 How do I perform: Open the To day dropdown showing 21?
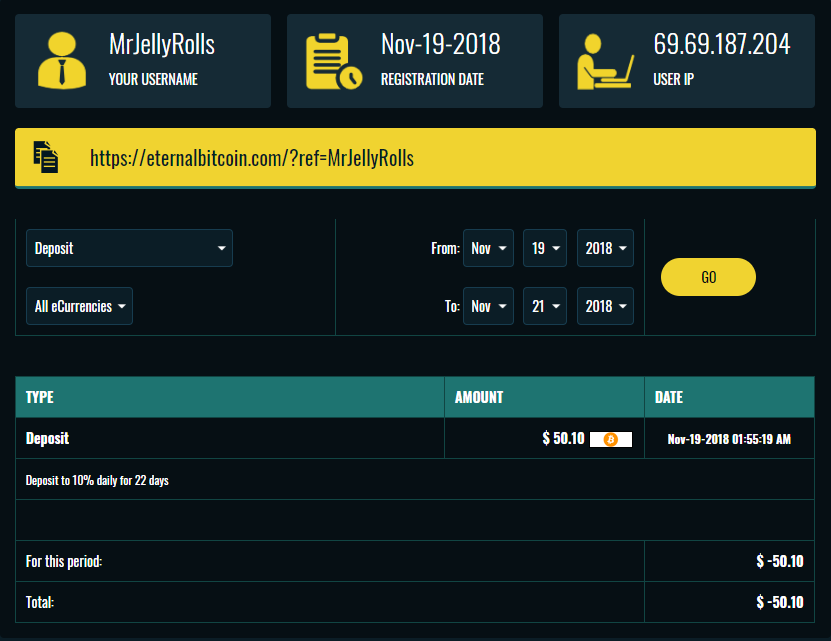pyautogui.click(x=545, y=306)
